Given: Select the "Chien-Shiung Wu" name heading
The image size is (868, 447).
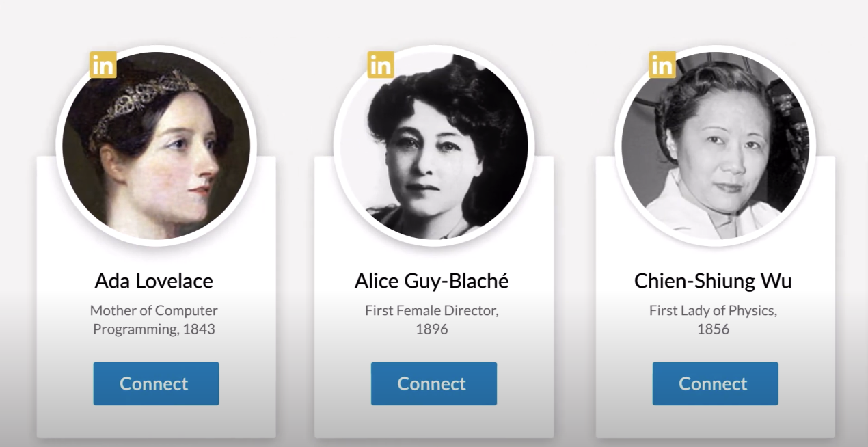Looking at the screenshot, I should point(713,281).
